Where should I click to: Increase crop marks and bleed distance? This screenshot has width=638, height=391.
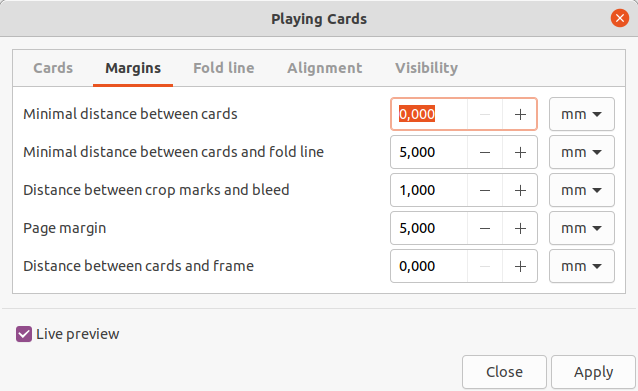520,190
